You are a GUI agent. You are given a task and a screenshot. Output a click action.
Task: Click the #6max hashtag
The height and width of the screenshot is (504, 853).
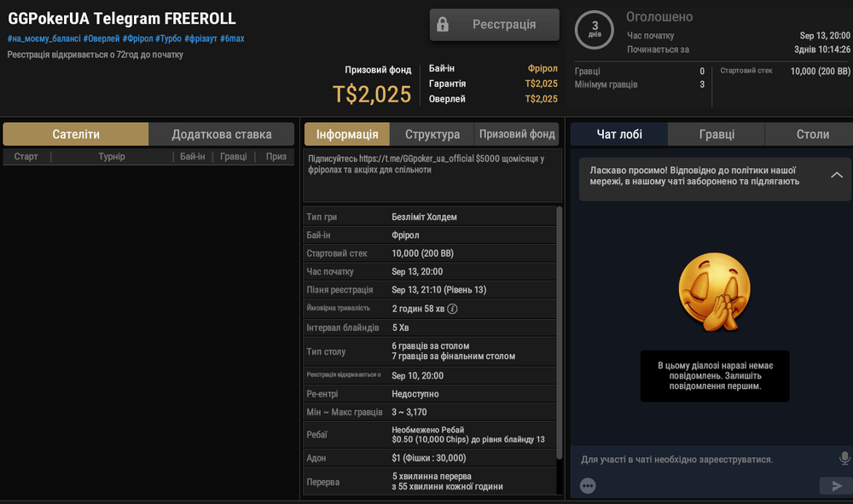[232, 38]
